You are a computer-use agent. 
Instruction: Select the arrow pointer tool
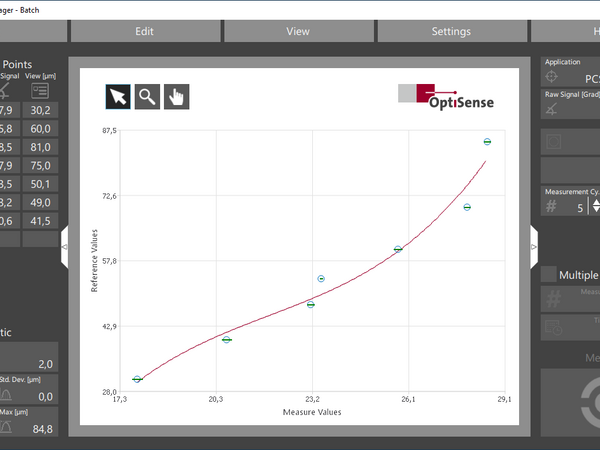118,96
